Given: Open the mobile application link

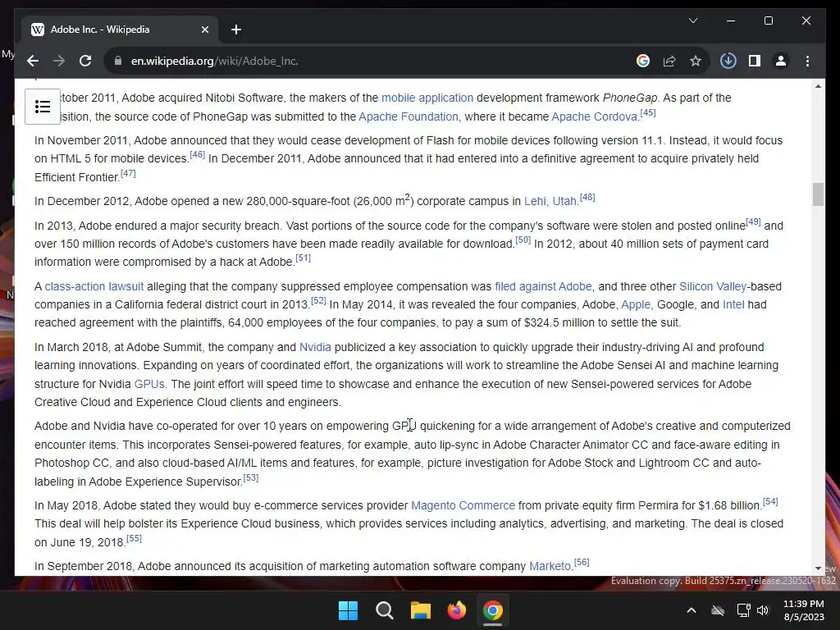Looking at the screenshot, I should pos(427,98).
